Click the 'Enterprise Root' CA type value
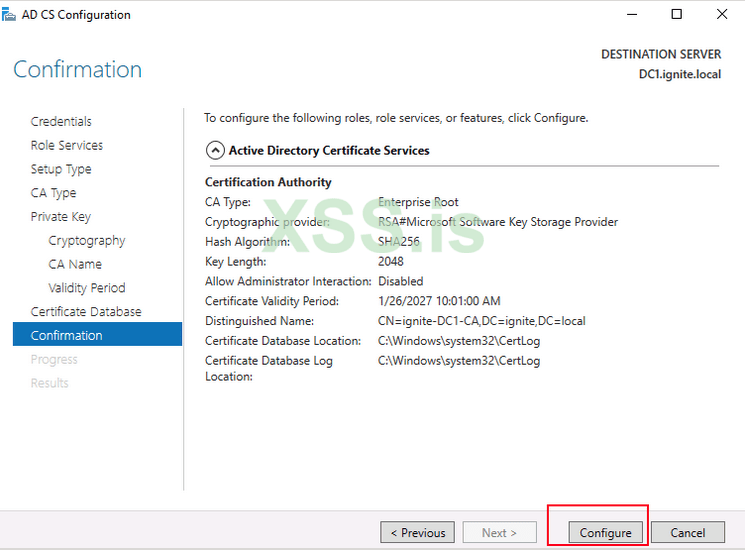Screen dimensions: 745x550 (418, 202)
